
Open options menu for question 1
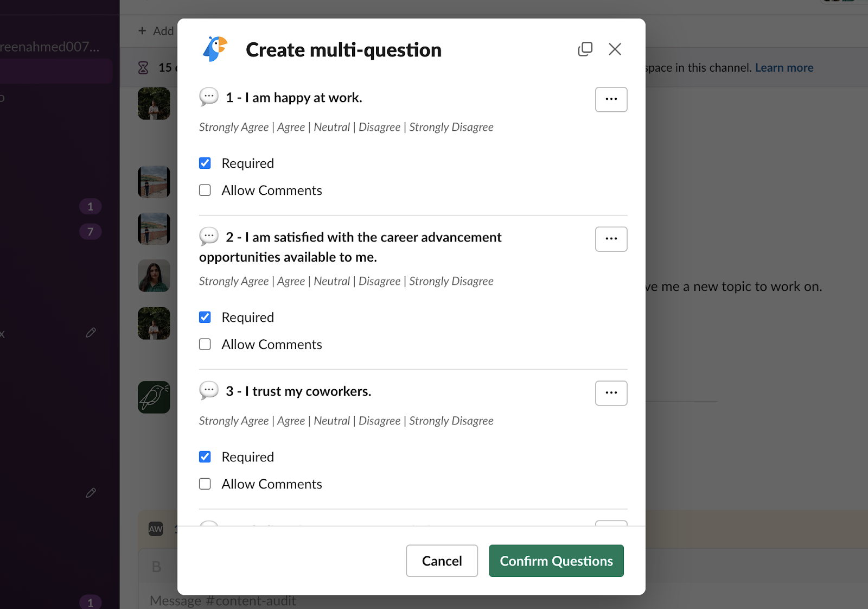pos(611,99)
